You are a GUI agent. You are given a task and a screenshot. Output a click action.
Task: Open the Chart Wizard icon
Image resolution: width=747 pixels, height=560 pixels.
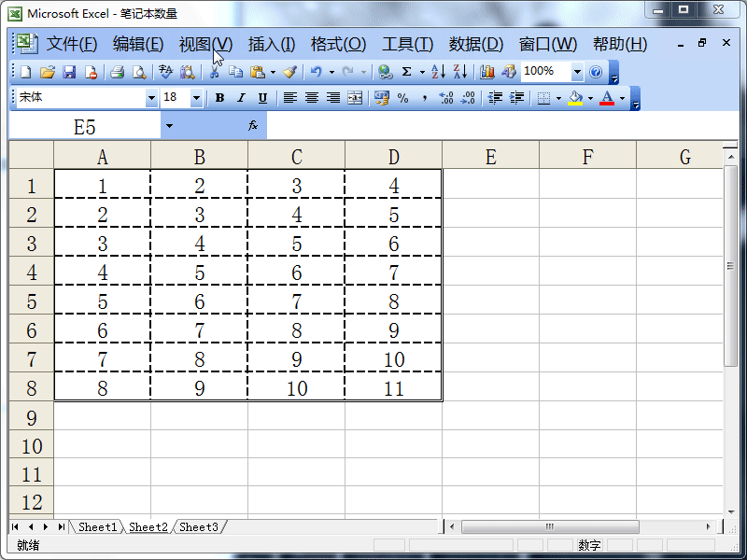486,72
